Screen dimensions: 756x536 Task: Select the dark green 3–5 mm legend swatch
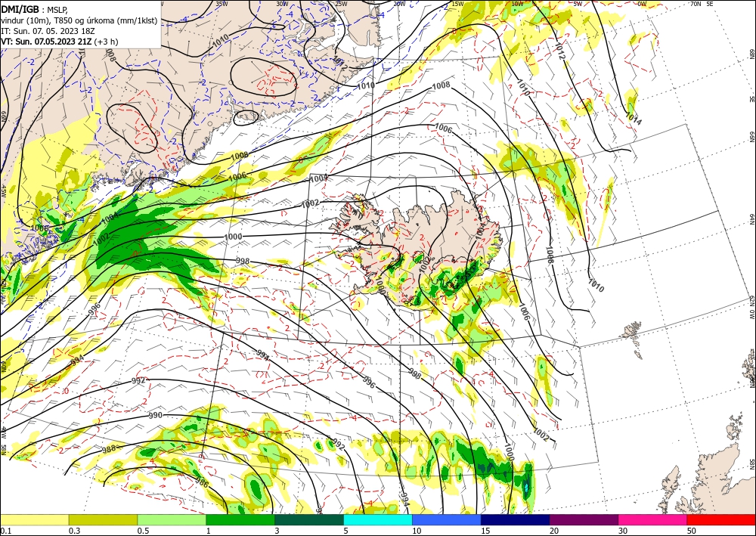point(309,519)
